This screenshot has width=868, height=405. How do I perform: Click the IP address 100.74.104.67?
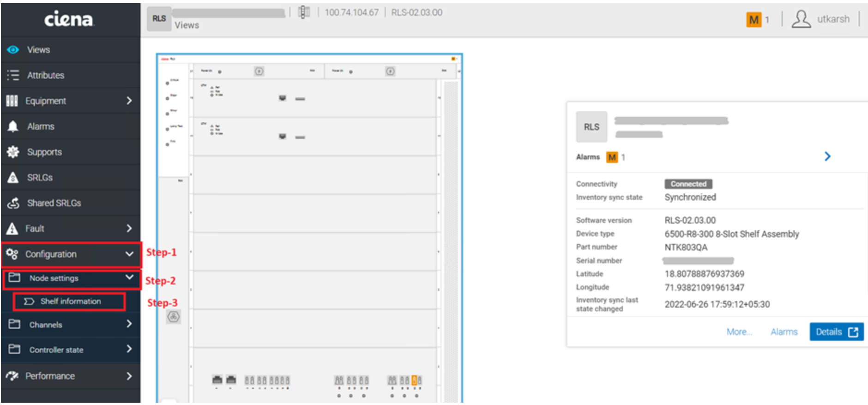[x=351, y=12]
